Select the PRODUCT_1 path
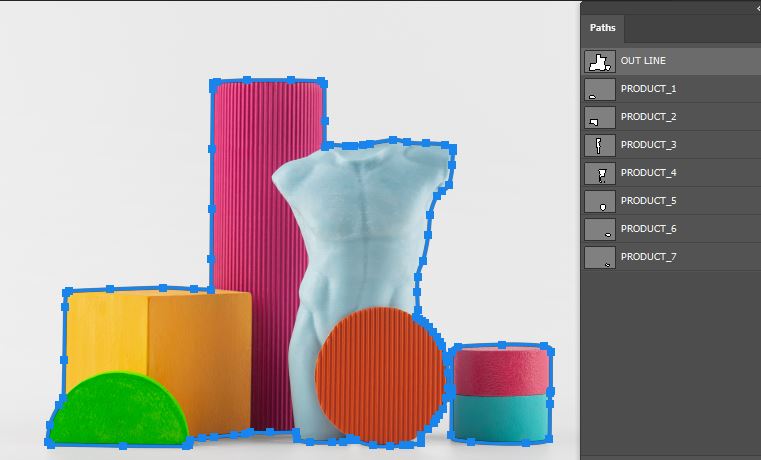Image resolution: width=761 pixels, height=460 pixels. pos(671,89)
